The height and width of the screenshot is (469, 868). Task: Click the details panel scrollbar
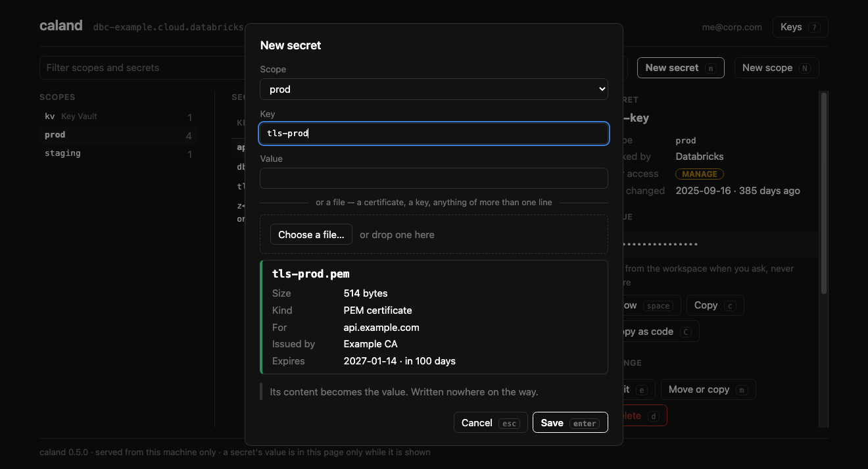(x=824, y=193)
